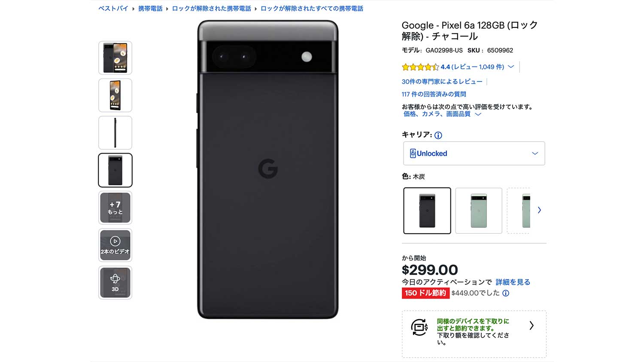
Task: Show next color options with right chevron
Action: [x=539, y=210]
